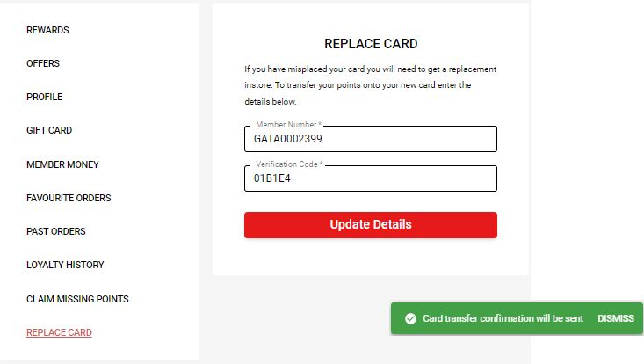
Task: Show Loyalty History
Action: click(65, 265)
